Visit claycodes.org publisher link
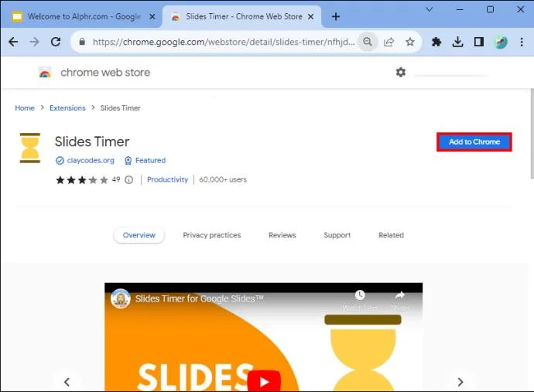Viewport: 534px width, 392px height. click(91, 160)
